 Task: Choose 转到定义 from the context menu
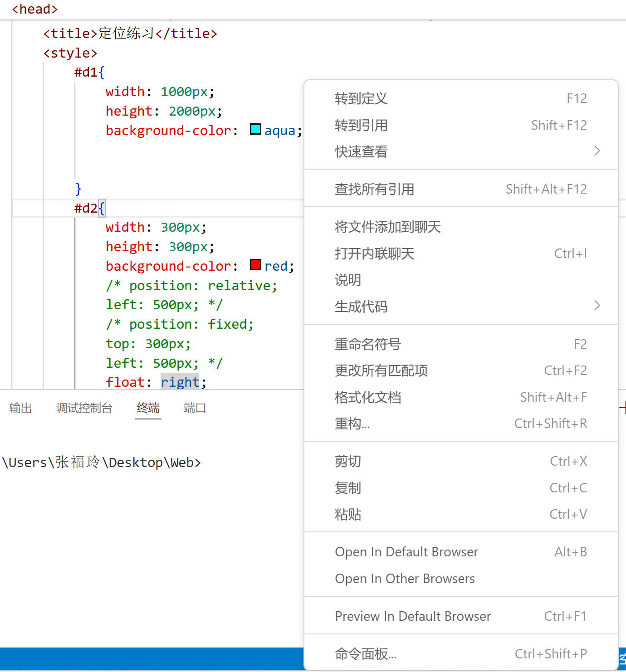(461, 98)
